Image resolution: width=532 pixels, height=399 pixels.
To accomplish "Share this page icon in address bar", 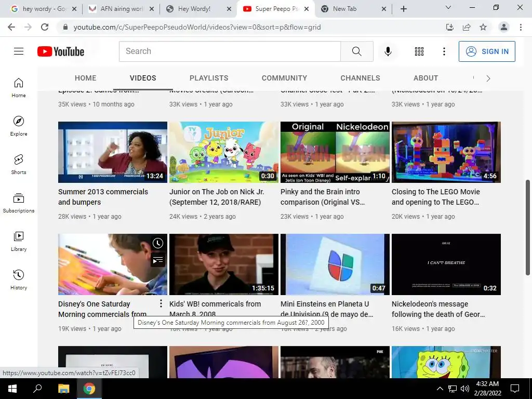I will pyautogui.click(x=467, y=27).
